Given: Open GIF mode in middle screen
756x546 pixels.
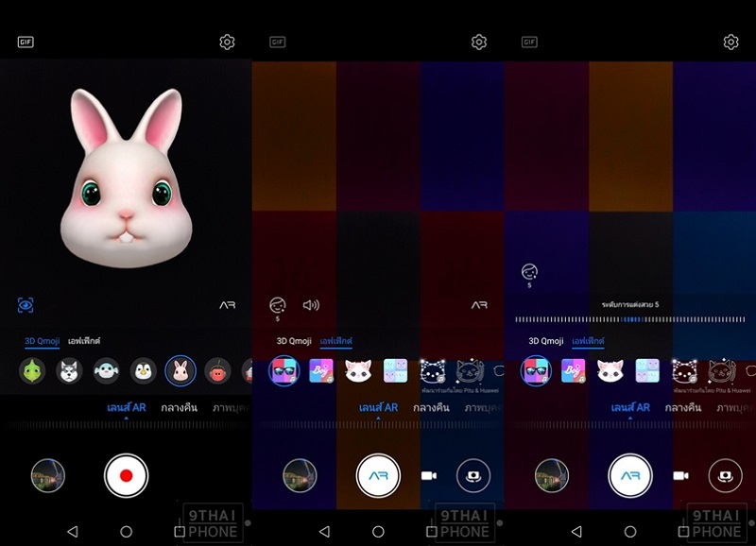Looking at the screenshot, I should point(277,42).
